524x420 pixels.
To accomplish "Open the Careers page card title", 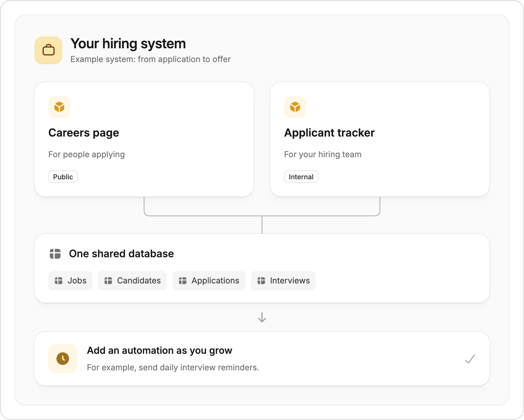I will [x=84, y=133].
